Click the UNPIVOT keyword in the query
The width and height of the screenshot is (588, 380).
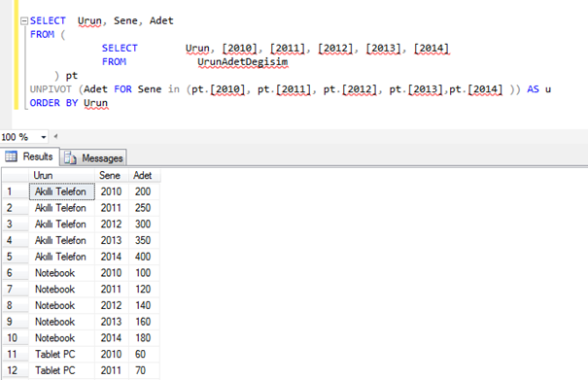[51, 89]
